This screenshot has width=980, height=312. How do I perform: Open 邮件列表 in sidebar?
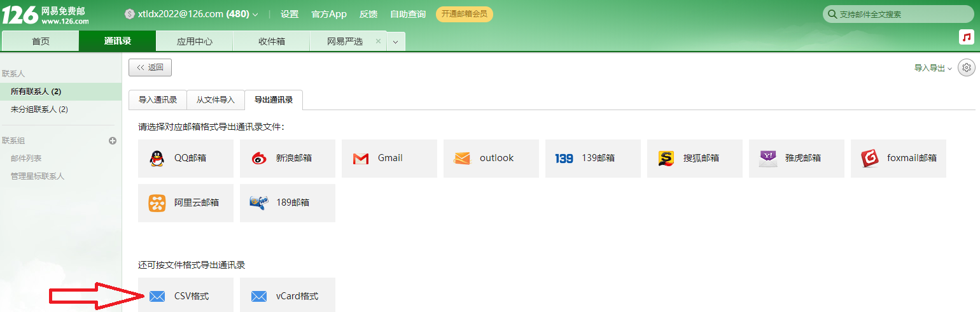(26, 158)
